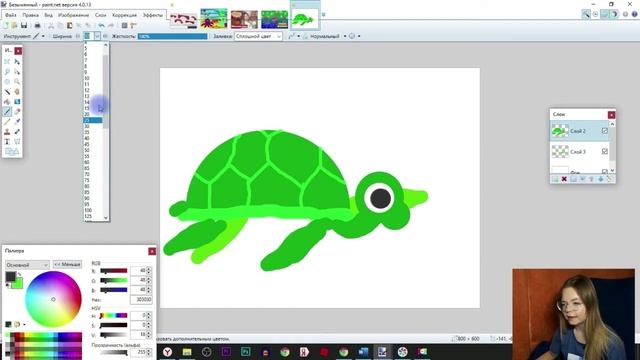Open the Слои menu
This screenshot has width=640, height=360.
point(100,15)
